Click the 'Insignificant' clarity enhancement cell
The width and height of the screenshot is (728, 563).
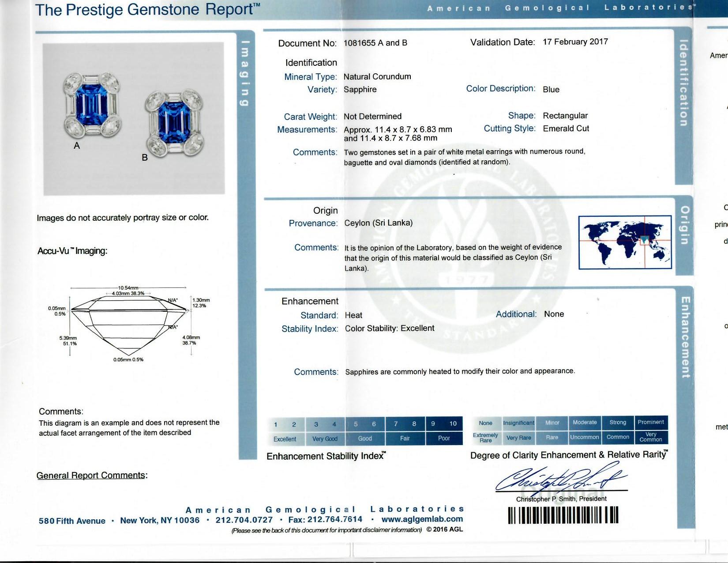[x=518, y=423]
